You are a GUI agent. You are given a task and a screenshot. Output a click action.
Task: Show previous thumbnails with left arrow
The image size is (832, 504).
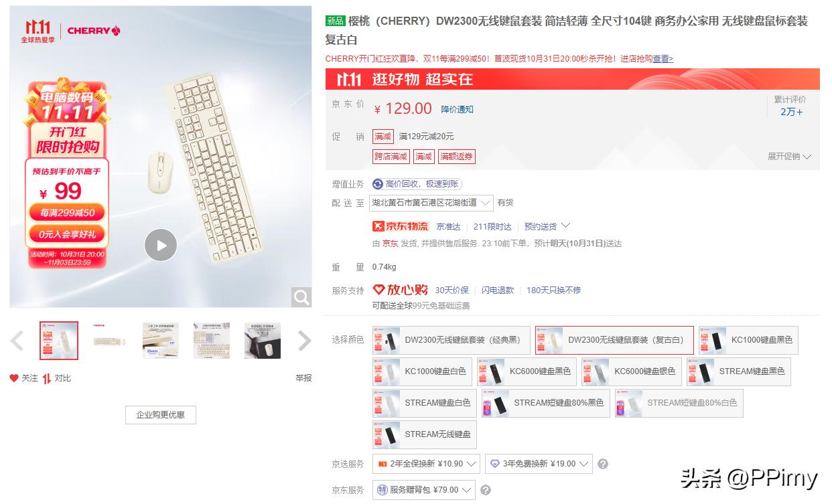pos(17,341)
